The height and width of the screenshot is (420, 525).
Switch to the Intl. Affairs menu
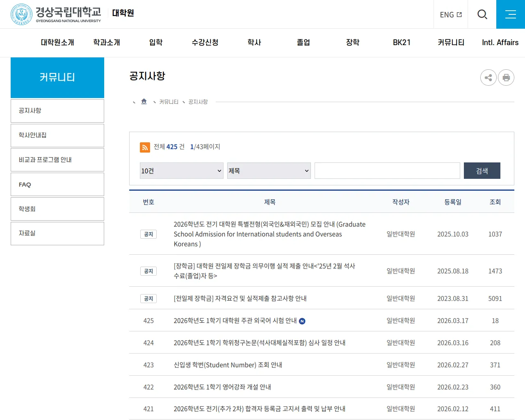tap(500, 43)
